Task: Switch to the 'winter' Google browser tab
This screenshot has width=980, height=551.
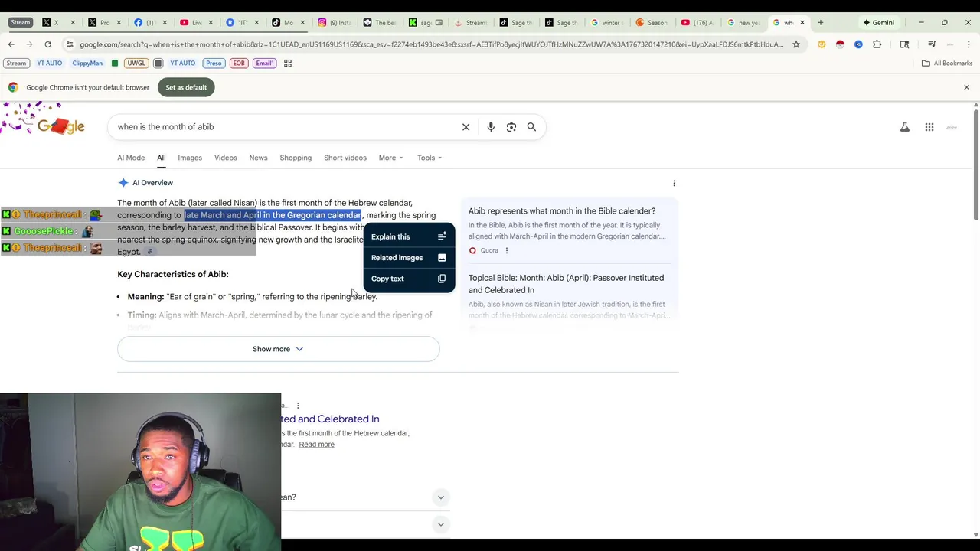Action: point(607,22)
